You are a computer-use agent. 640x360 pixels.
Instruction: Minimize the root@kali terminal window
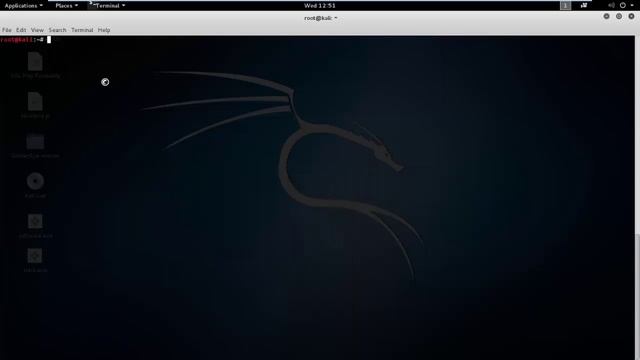[607, 16]
